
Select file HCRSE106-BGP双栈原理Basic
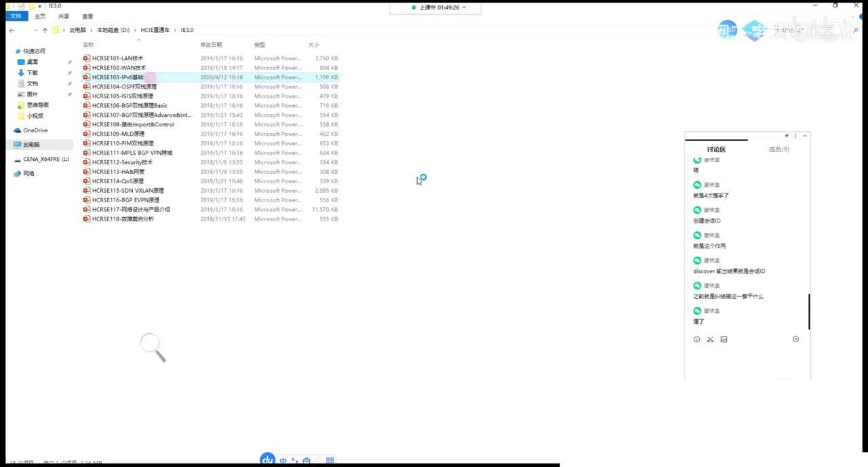(130, 106)
